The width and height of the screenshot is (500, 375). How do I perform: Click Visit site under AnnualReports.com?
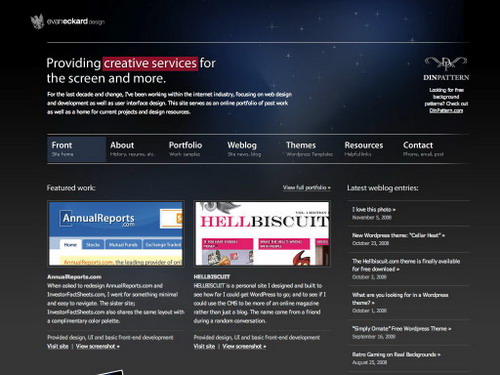point(58,346)
